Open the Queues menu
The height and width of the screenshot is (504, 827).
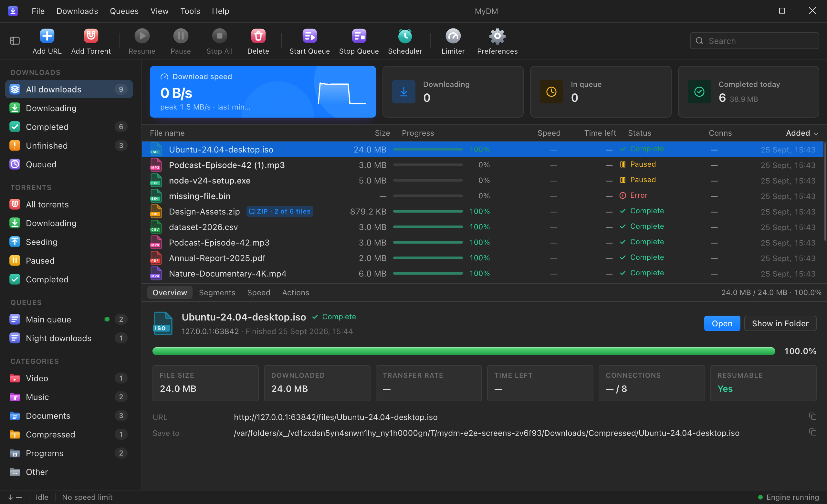click(124, 11)
